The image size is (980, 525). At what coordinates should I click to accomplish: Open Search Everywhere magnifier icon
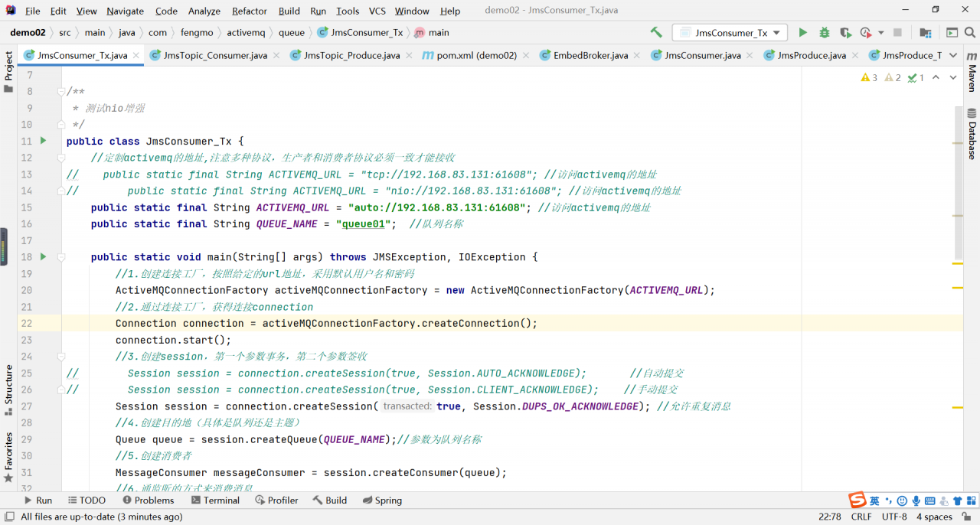[x=970, y=32]
